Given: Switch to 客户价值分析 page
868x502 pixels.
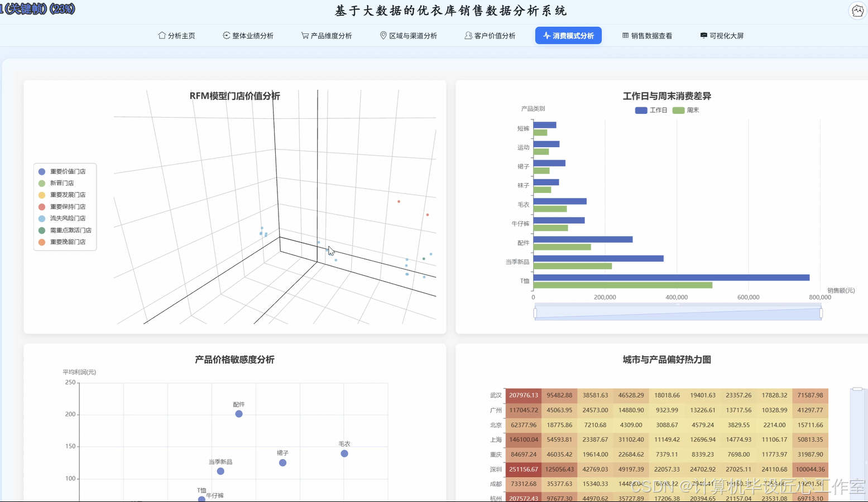Looking at the screenshot, I should click(x=490, y=36).
